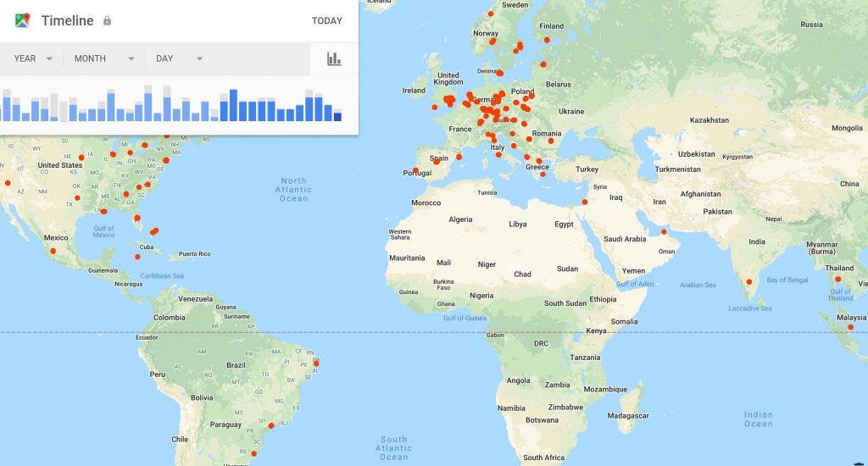Click the red dot on Brazil's northeastern coast

(x=316, y=363)
